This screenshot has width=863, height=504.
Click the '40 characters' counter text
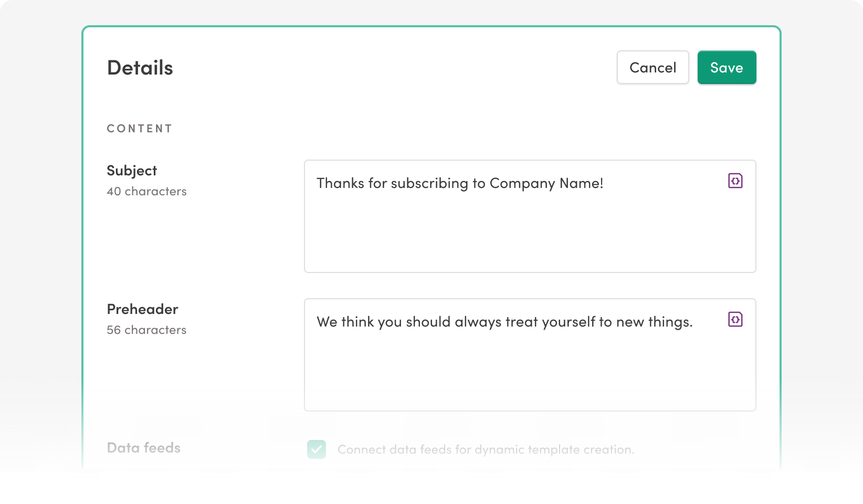146,192
